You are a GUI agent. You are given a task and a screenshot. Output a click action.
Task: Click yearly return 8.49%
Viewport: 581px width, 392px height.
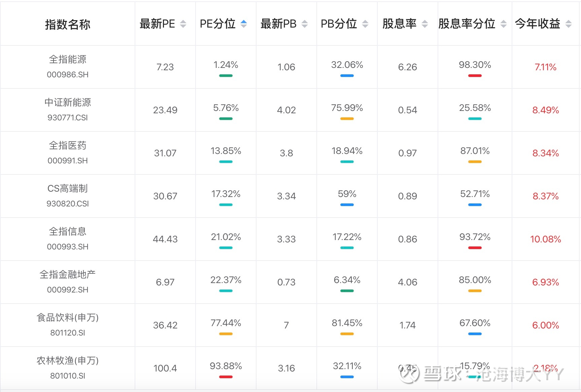point(546,110)
